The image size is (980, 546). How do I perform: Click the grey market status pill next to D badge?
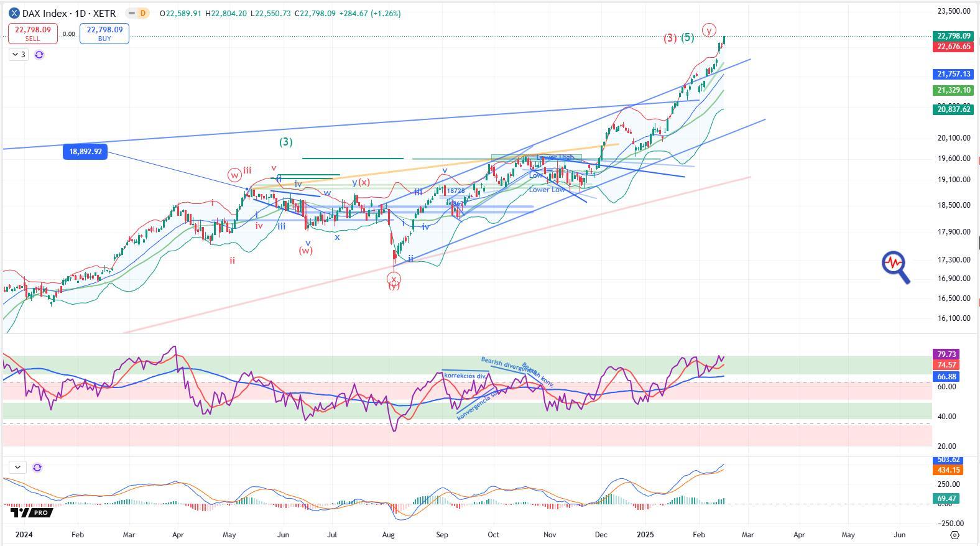coord(131,13)
